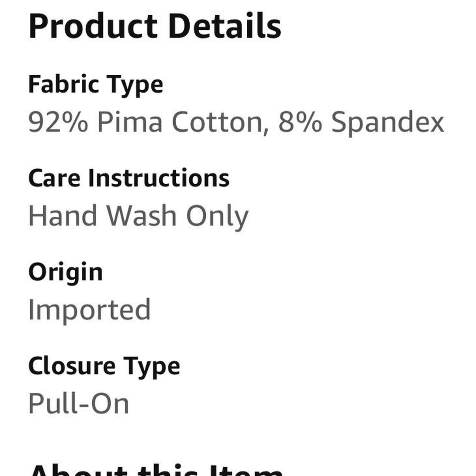Select the "Pull-On" closure value
The width and height of the screenshot is (476, 476).
(x=78, y=403)
